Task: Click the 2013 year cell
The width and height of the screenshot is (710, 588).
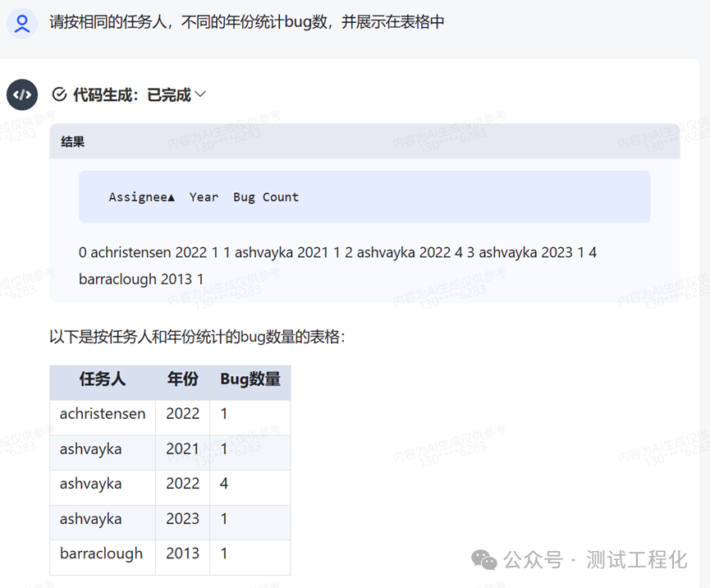Action: pos(182,554)
